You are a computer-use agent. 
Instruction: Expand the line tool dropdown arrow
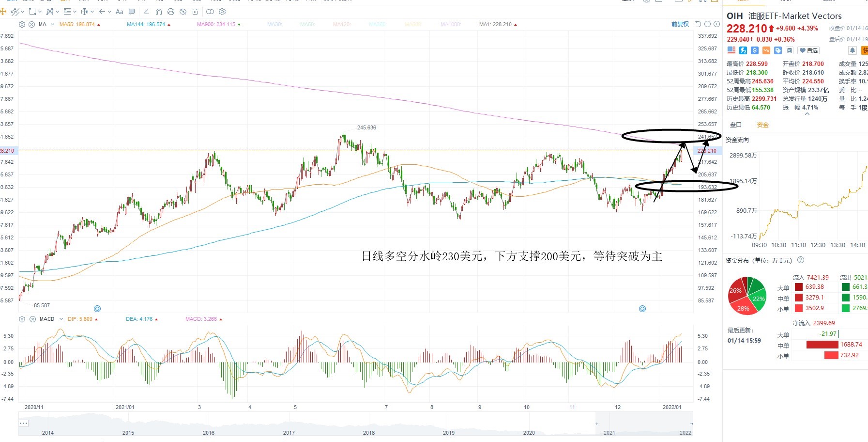(22, 12)
